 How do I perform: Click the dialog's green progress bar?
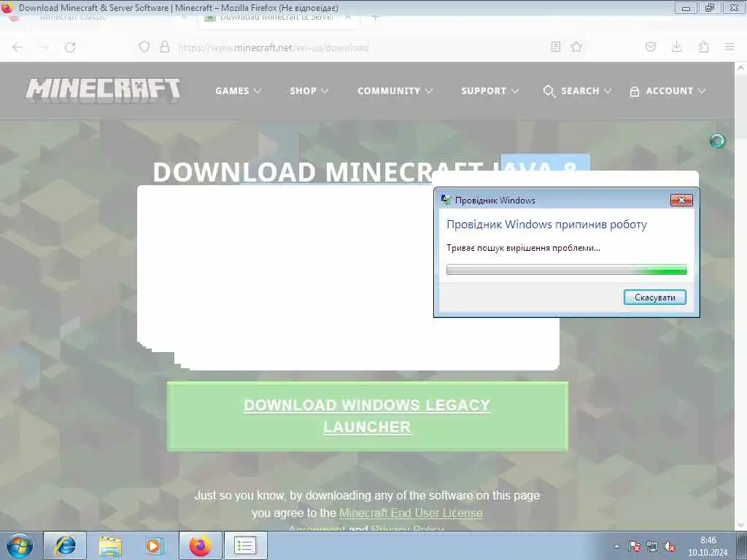click(566, 270)
